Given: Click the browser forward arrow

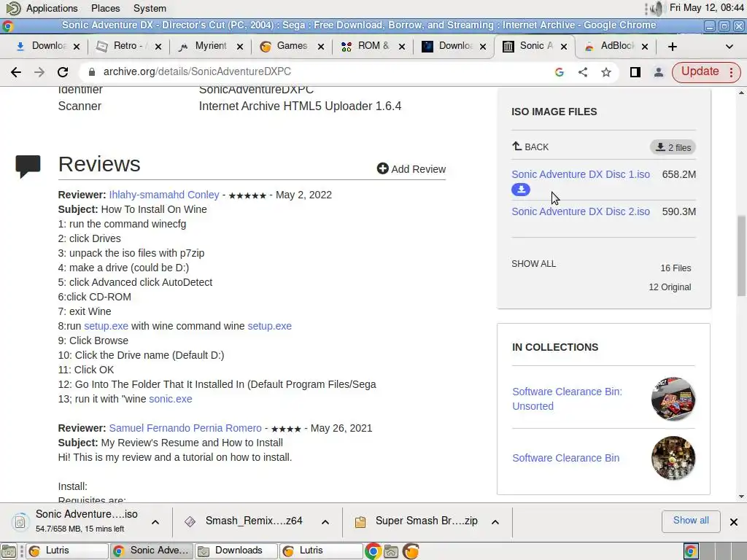Looking at the screenshot, I should click(39, 72).
